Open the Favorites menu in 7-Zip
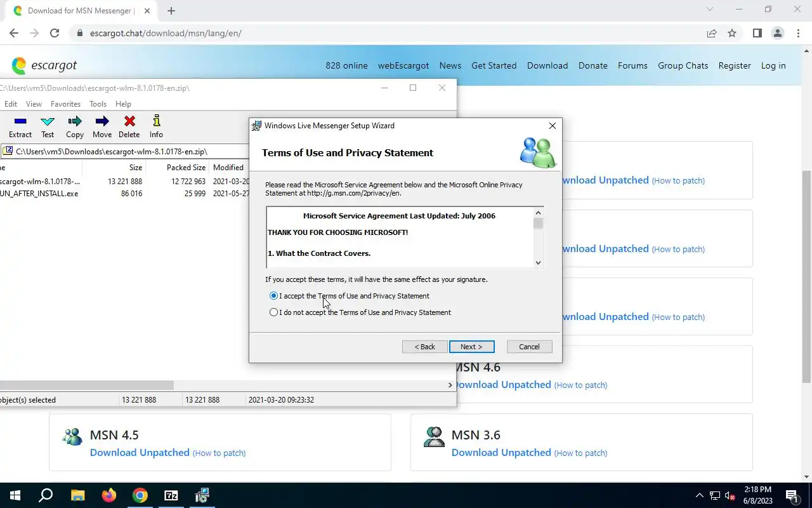This screenshot has height=508, width=812. (65, 104)
